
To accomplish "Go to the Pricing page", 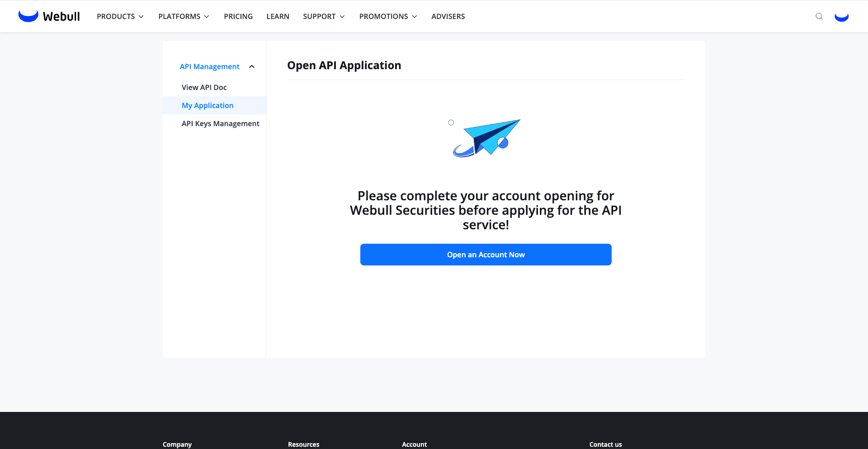I will pos(238,16).
